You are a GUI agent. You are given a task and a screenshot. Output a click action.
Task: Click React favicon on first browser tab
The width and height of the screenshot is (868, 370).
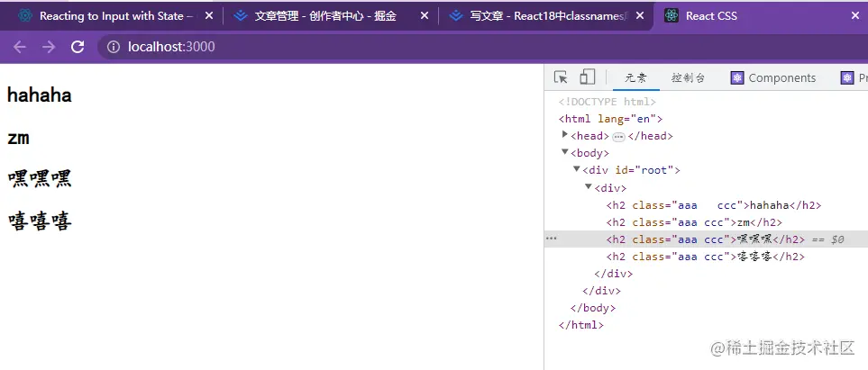click(x=25, y=16)
